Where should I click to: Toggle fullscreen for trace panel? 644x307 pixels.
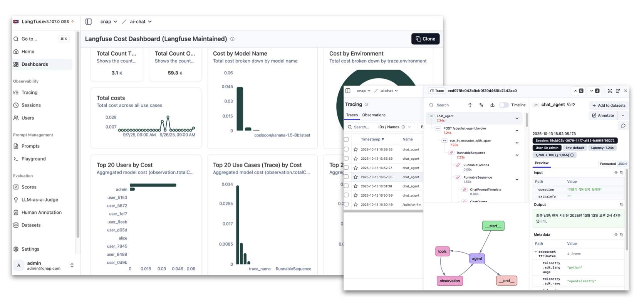click(x=610, y=91)
